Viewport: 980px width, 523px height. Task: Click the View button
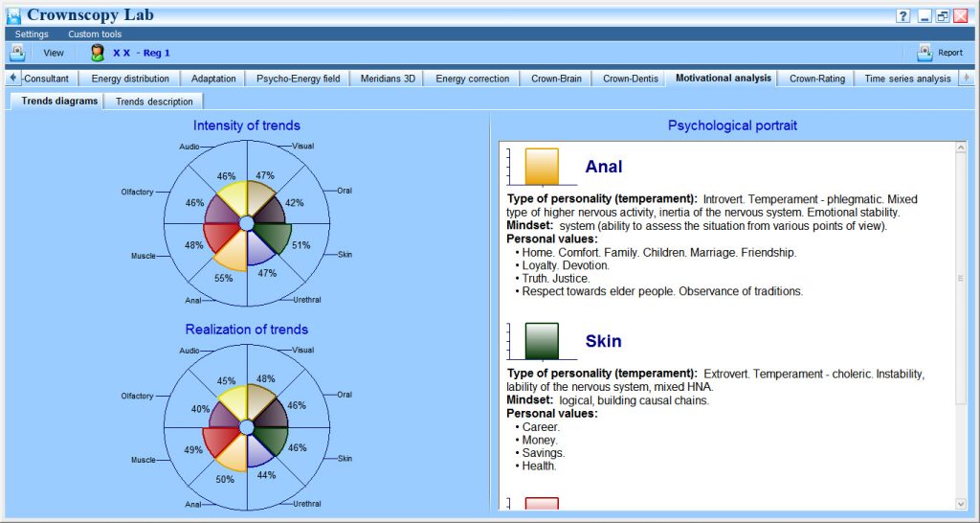click(54, 54)
